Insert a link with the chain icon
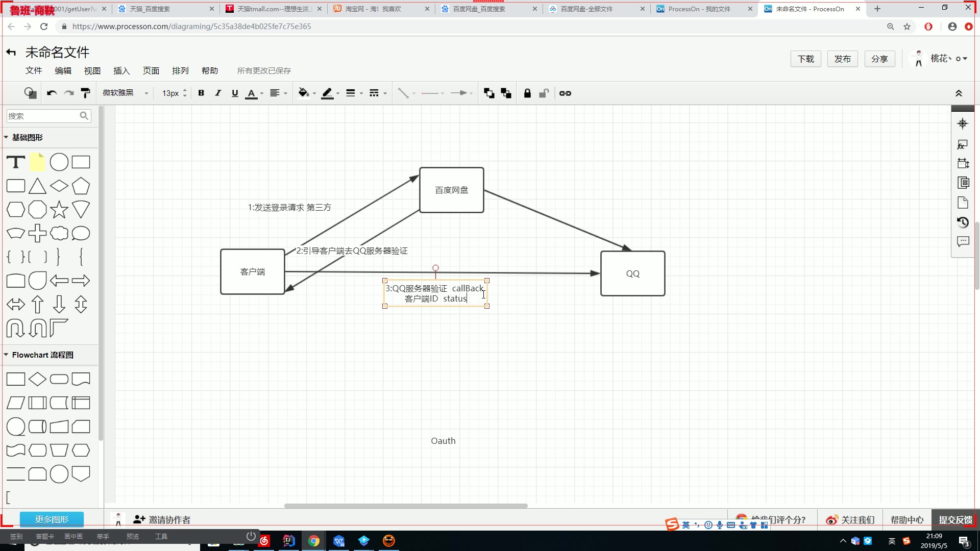The width and height of the screenshot is (980, 551). tap(565, 93)
